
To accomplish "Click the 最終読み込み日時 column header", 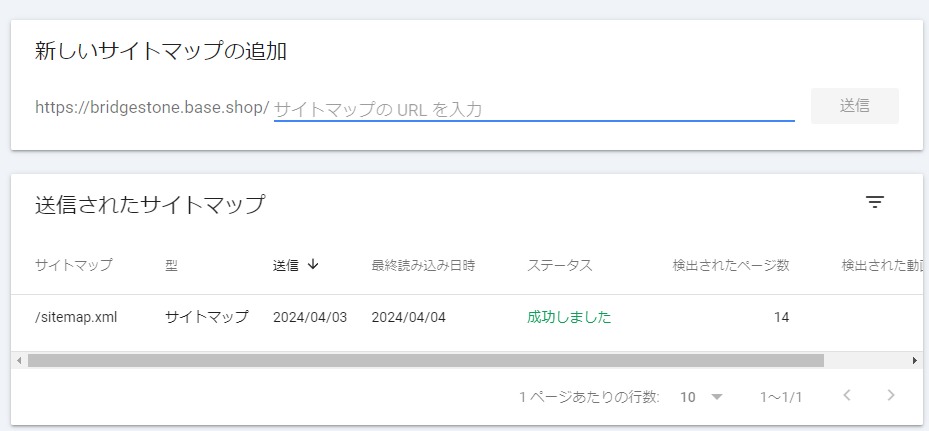I will tap(423, 265).
